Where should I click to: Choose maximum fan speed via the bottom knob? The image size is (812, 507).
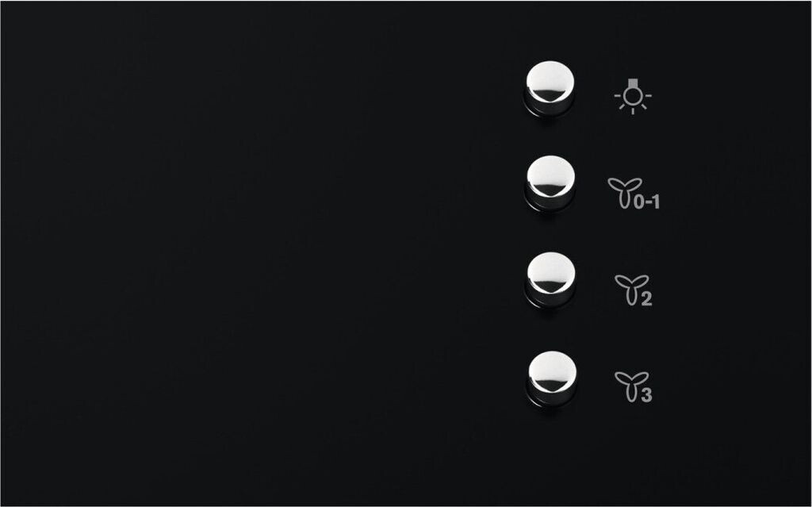click(x=552, y=379)
